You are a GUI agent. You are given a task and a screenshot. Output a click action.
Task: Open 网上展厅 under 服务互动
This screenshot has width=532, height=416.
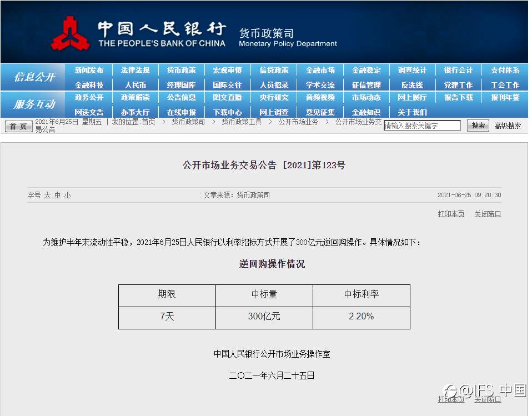[x=412, y=97]
